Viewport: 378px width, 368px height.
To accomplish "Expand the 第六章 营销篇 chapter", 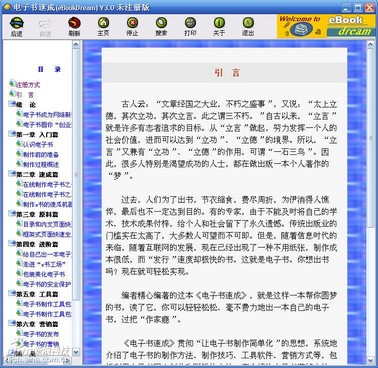I will pos(37,324).
